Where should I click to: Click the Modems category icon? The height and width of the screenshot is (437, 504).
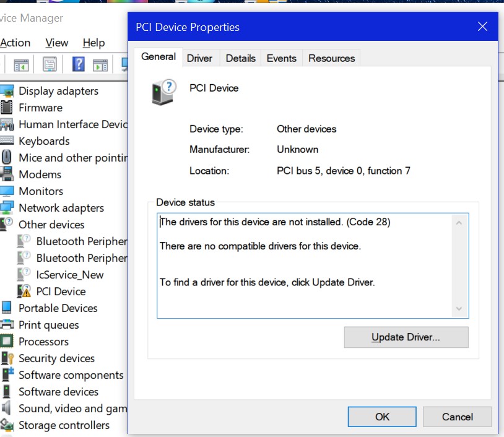click(8, 174)
